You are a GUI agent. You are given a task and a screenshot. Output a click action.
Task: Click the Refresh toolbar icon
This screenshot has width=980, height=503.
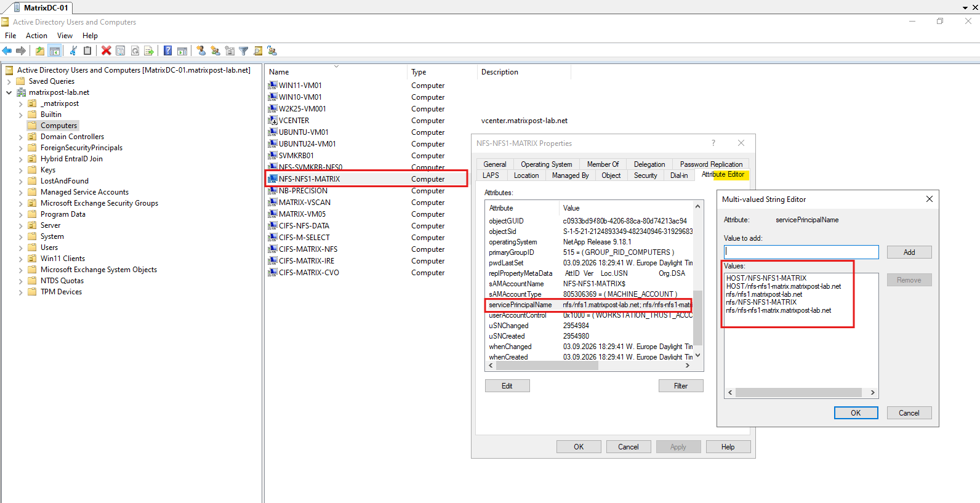pos(135,50)
